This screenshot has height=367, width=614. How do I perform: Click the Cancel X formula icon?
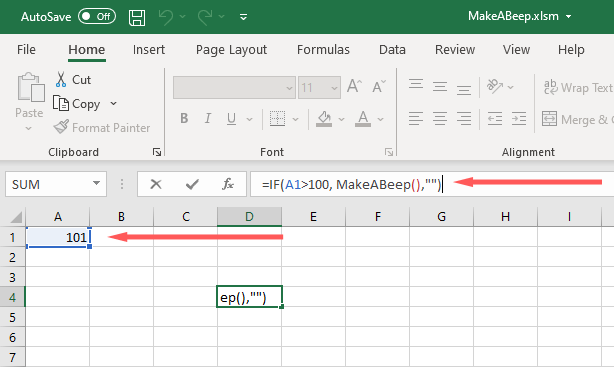coord(155,184)
